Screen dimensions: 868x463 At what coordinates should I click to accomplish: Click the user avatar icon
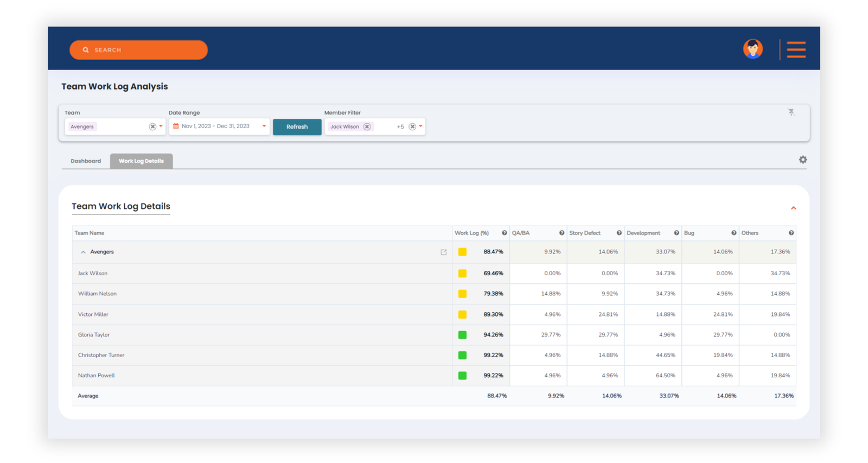(x=752, y=49)
